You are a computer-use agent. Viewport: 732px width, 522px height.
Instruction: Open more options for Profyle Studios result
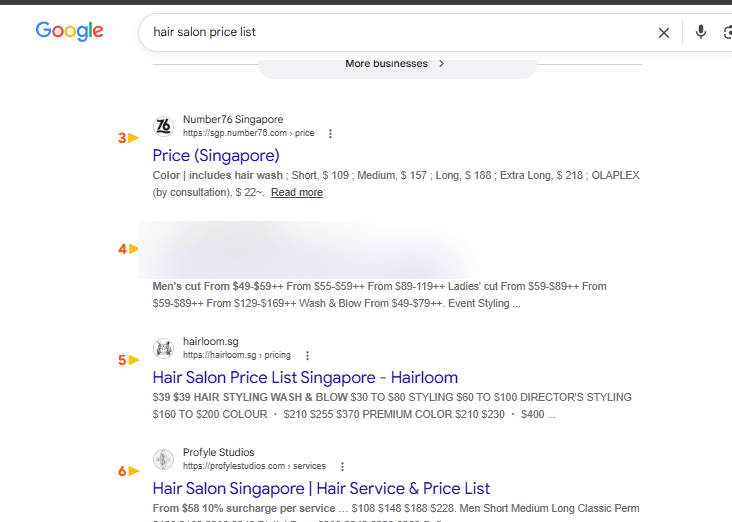tap(342, 466)
